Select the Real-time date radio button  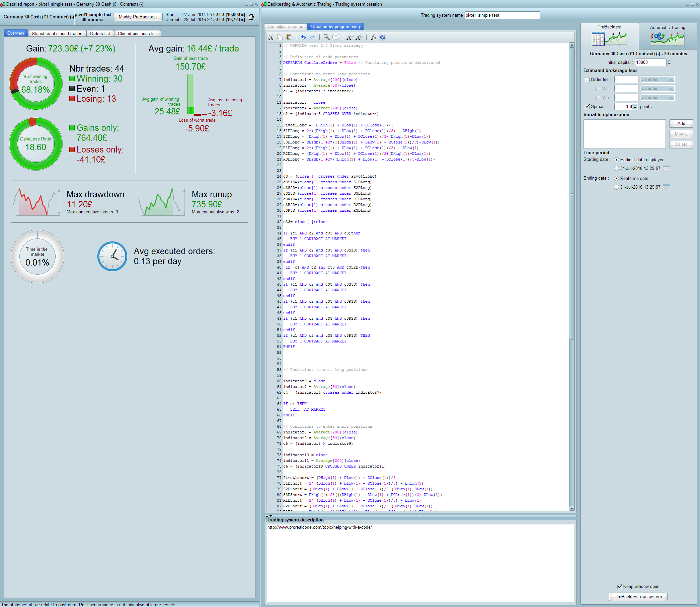[616, 179]
